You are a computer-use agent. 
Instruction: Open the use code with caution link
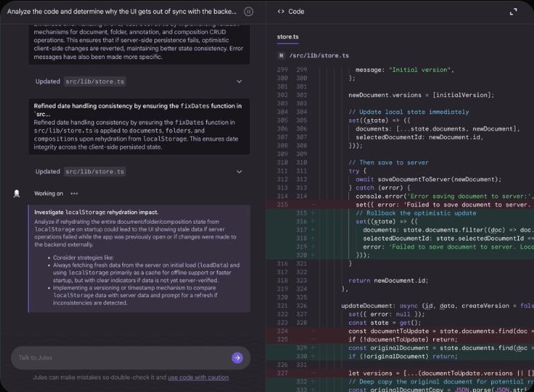198,377
